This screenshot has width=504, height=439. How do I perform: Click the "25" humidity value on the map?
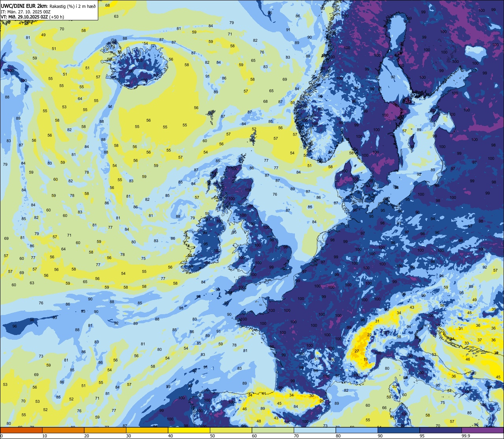coord(321,401)
